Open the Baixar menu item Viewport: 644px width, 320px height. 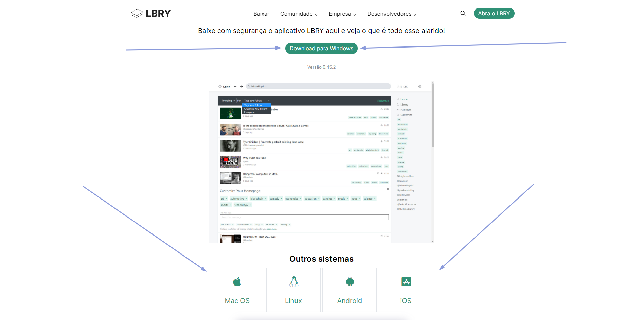[261, 14]
